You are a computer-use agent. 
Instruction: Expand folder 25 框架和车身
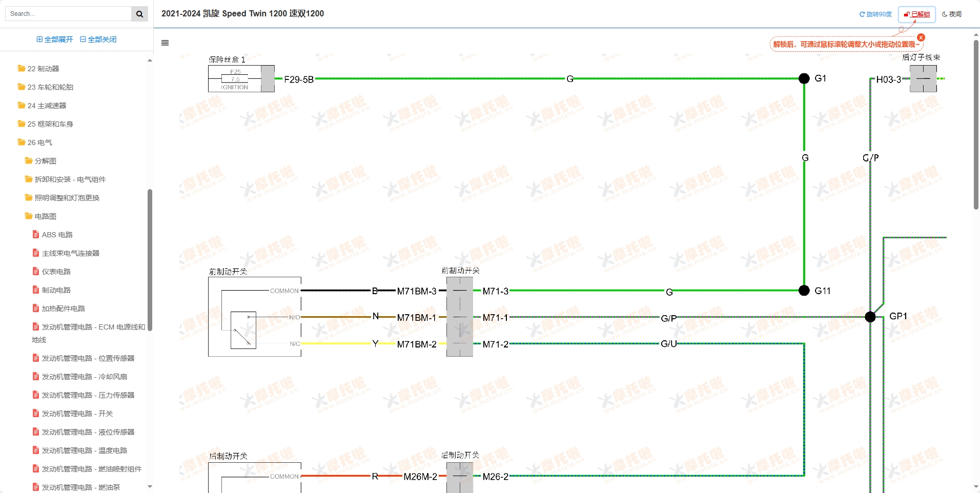pos(50,124)
